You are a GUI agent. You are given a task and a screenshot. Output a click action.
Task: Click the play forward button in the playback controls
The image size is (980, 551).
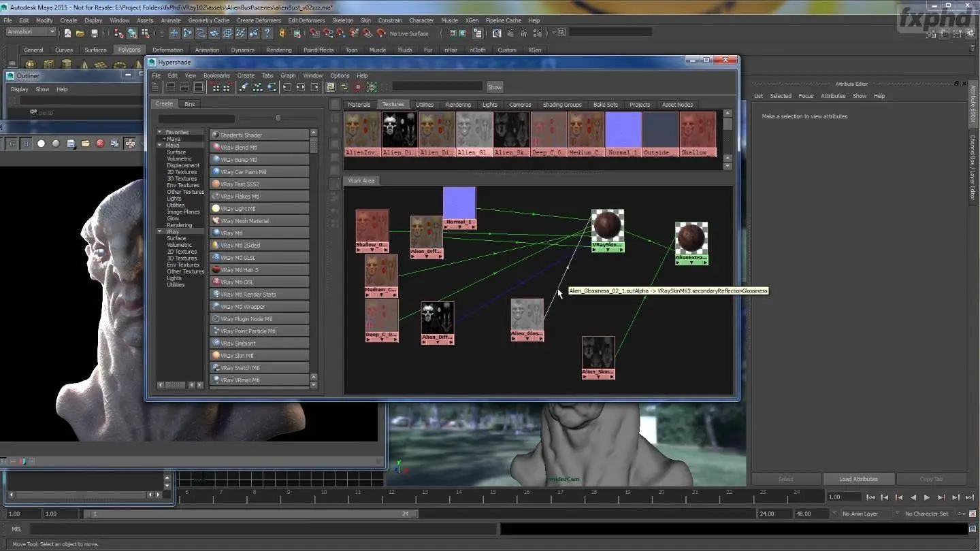927,498
